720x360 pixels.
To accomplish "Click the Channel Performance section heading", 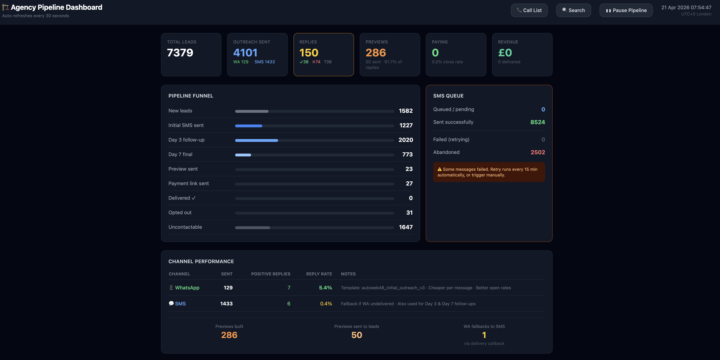I will tap(201, 262).
